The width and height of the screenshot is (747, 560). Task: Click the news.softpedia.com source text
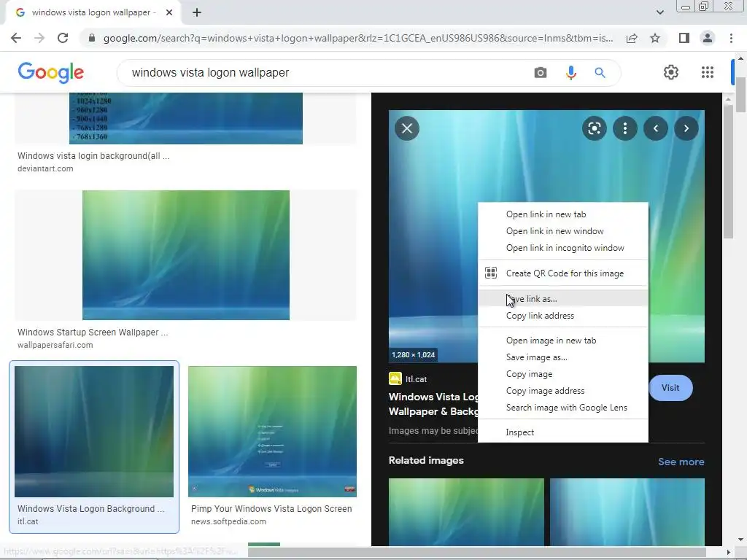pyautogui.click(x=228, y=521)
